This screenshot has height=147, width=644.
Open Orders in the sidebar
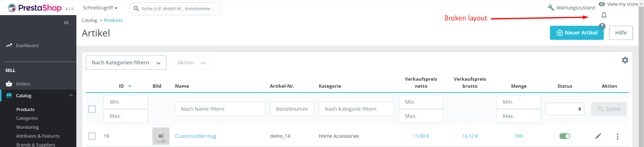coord(23,84)
